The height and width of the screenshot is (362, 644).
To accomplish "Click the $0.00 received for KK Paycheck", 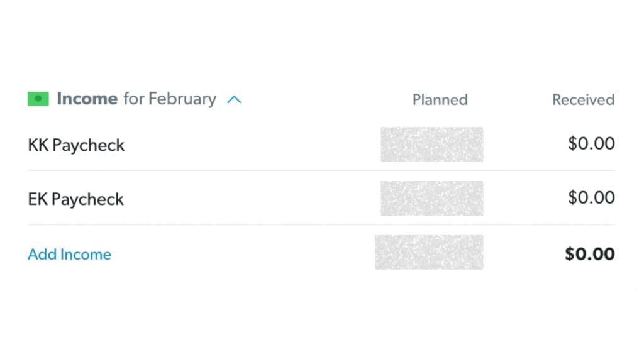I will (x=591, y=143).
